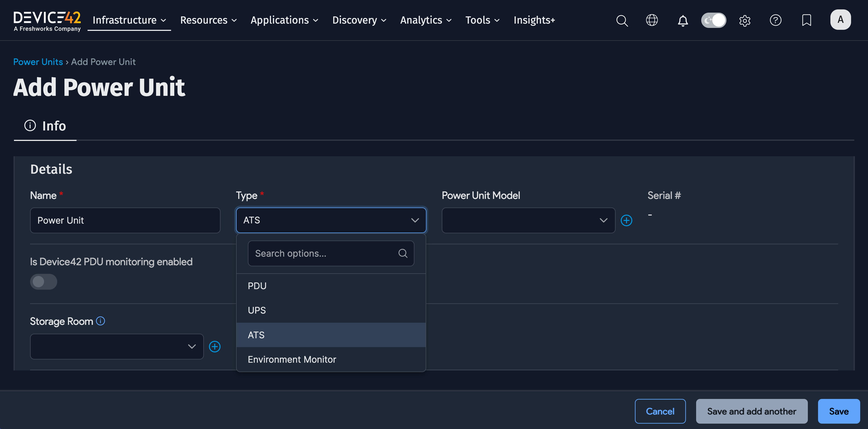Open the notifications bell

click(x=683, y=21)
